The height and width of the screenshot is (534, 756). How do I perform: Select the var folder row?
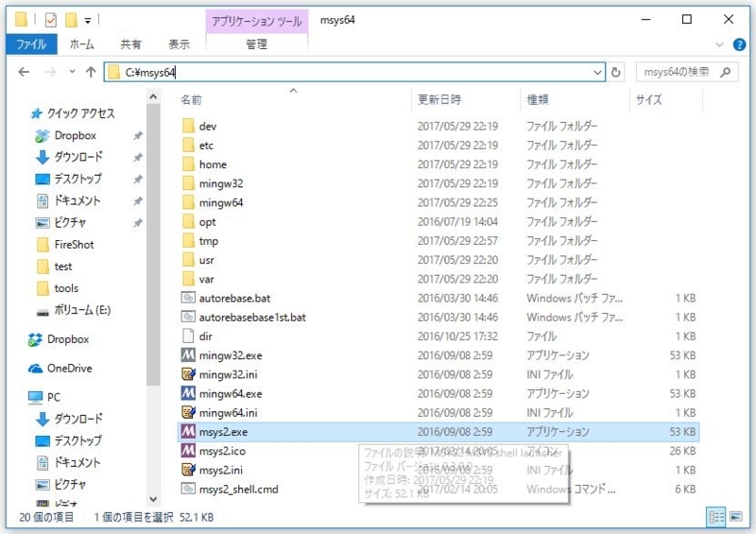tap(438, 279)
